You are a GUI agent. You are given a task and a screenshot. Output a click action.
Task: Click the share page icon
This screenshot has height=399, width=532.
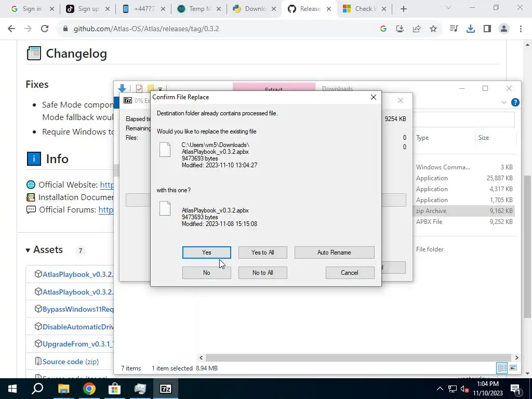pyautogui.click(x=417, y=29)
